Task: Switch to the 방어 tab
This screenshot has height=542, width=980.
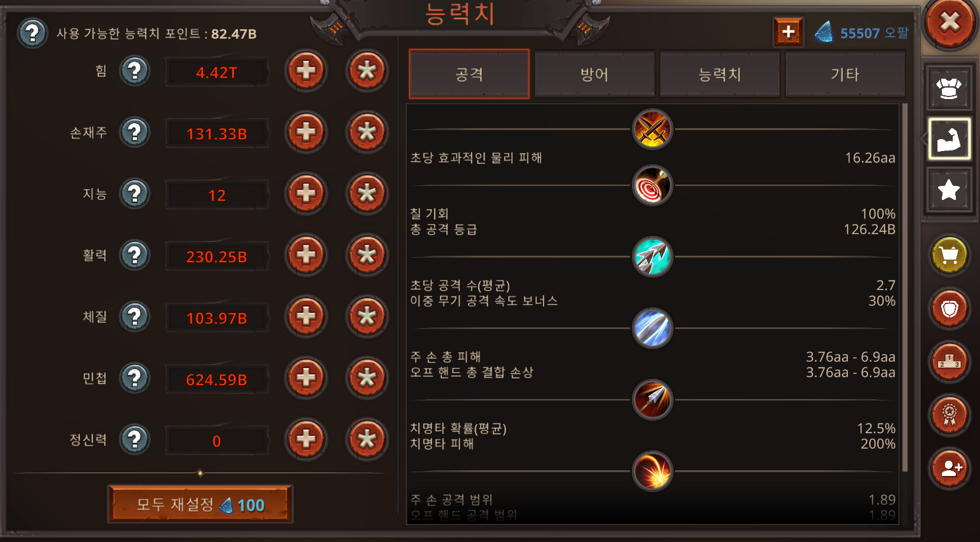Action: (x=594, y=74)
